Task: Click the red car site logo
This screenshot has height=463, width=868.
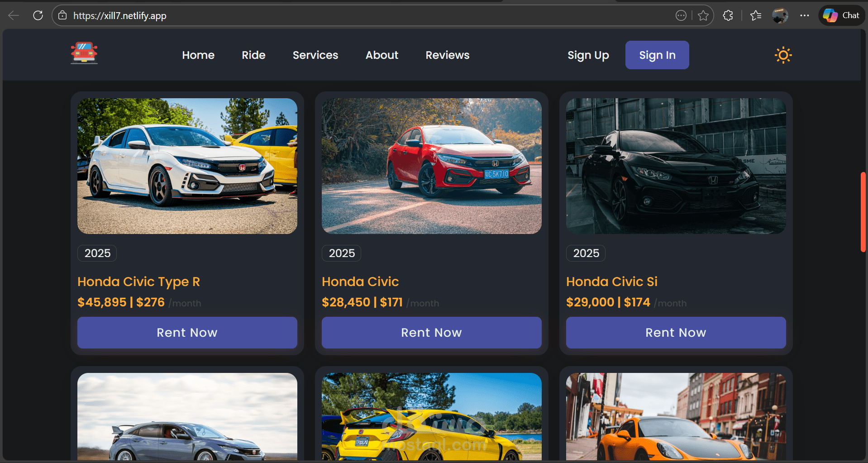Action: (x=84, y=53)
